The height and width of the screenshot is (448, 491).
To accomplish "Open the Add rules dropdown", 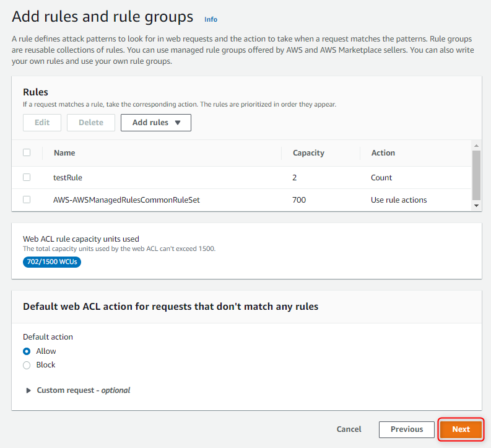I will click(156, 123).
